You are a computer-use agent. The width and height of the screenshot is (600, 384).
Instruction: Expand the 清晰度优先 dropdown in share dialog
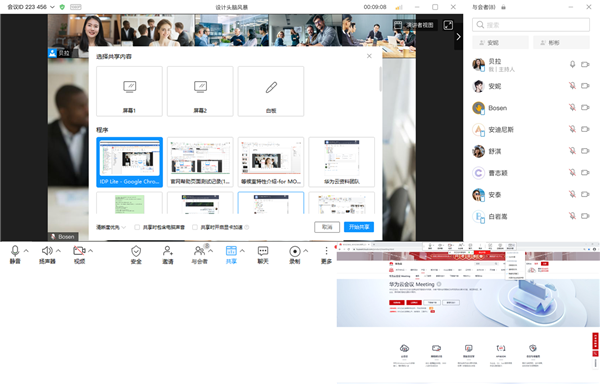(111, 227)
